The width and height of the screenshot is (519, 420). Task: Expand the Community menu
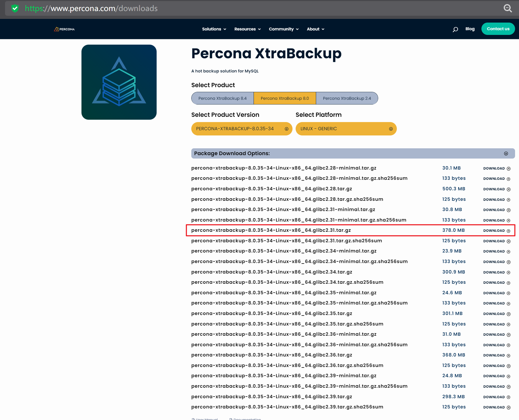(284, 29)
